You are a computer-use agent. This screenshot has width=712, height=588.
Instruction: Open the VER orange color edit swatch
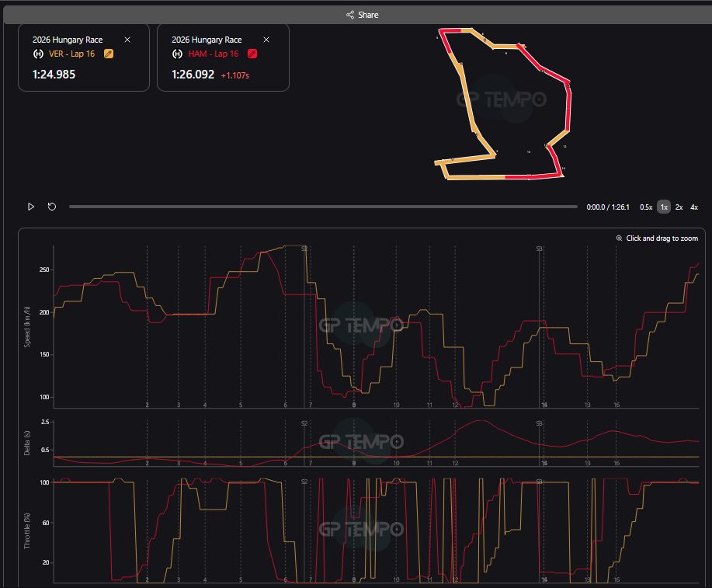(109, 54)
